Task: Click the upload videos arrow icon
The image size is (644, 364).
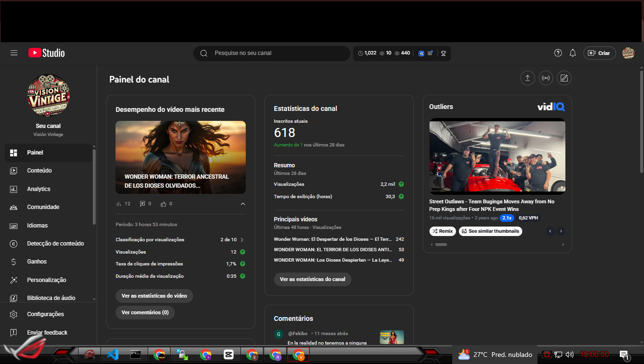Action: coord(528,78)
